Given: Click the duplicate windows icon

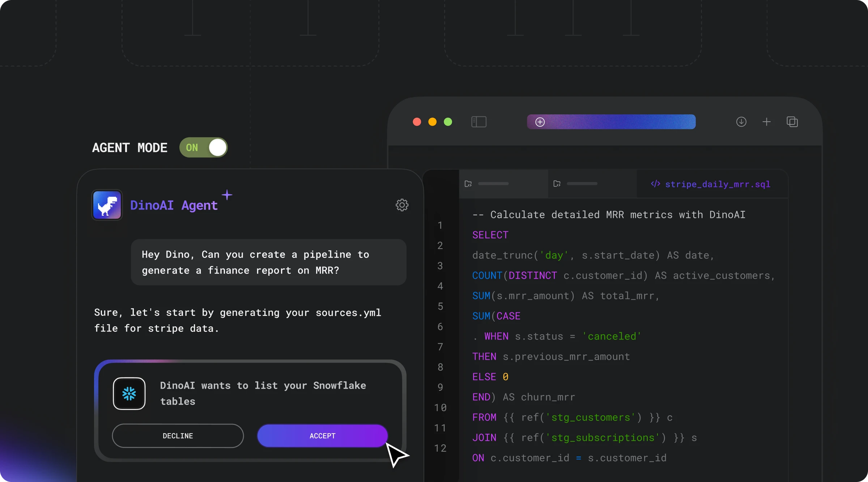Looking at the screenshot, I should (x=792, y=122).
